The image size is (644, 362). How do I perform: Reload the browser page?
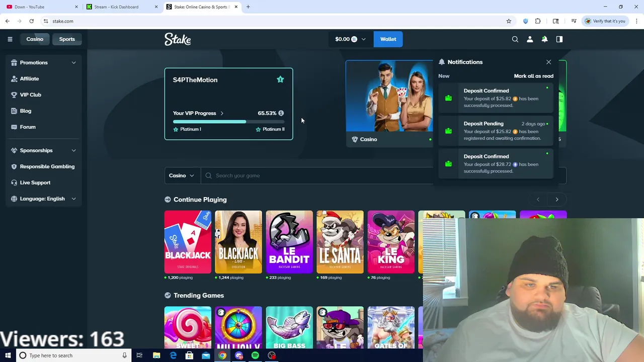31,21
